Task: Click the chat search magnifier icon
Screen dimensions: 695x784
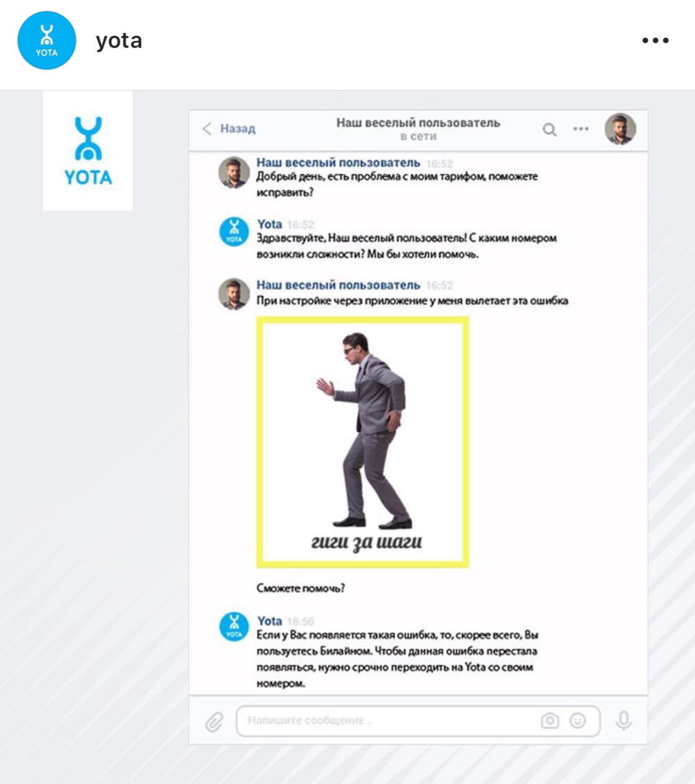Action: pos(550,130)
